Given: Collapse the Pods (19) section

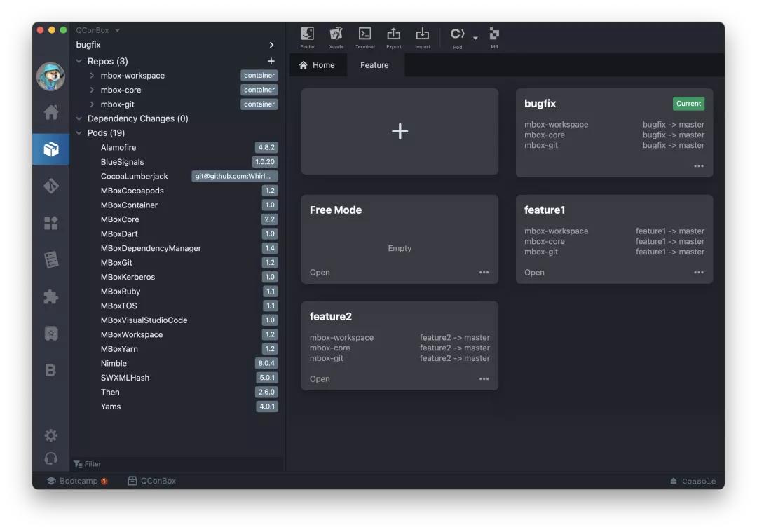Looking at the screenshot, I should click(x=79, y=133).
